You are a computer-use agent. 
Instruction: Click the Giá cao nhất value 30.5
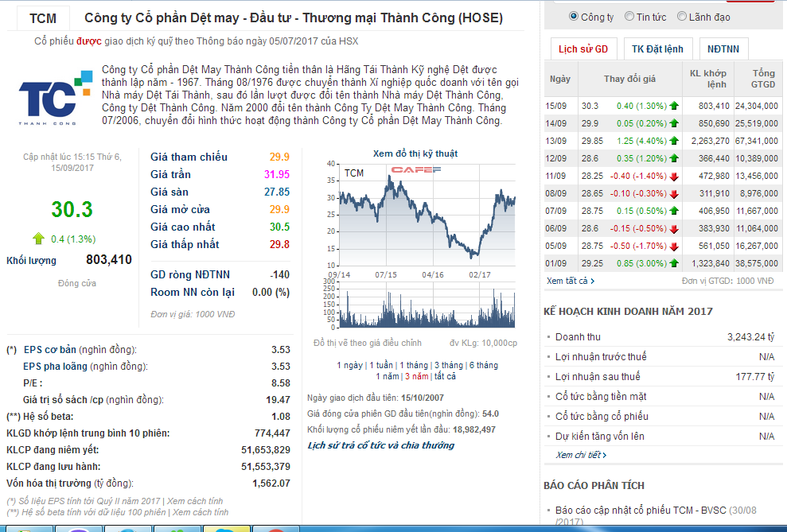279,227
